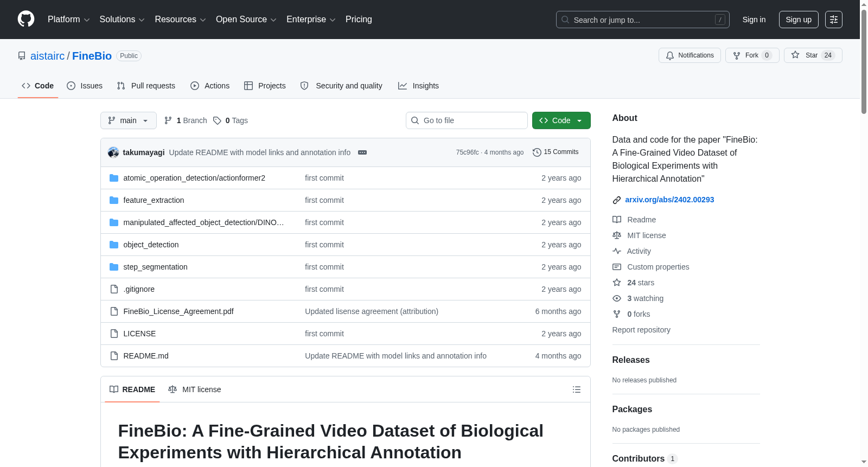868x467 pixels.
Task: Click the takumayagi avatar image
Action: [113, 152]
